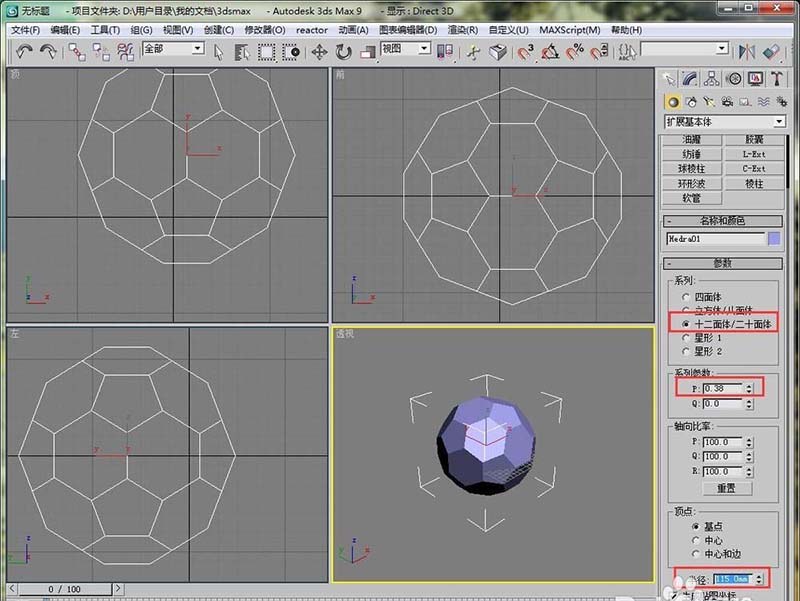Image resolution: width=800 pixels, height=601 pixels.
Task: Toggle the Angle Snap icon
Action: click(550, 52)
